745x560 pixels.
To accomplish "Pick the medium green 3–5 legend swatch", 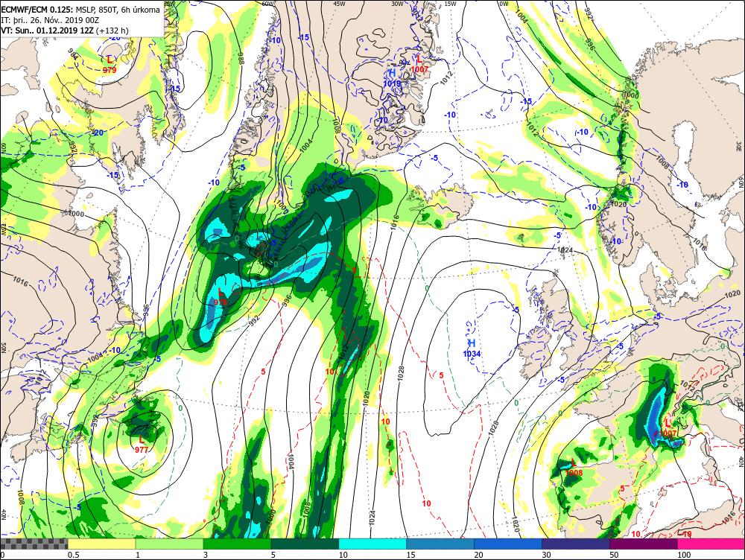I will point(237,544).
